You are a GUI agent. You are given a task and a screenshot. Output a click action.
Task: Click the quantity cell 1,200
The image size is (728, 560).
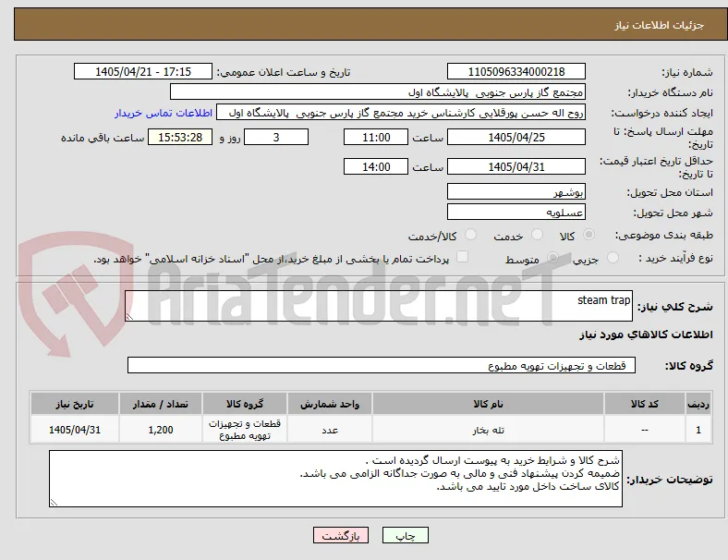pyautogui.click(x=161, y=430)
